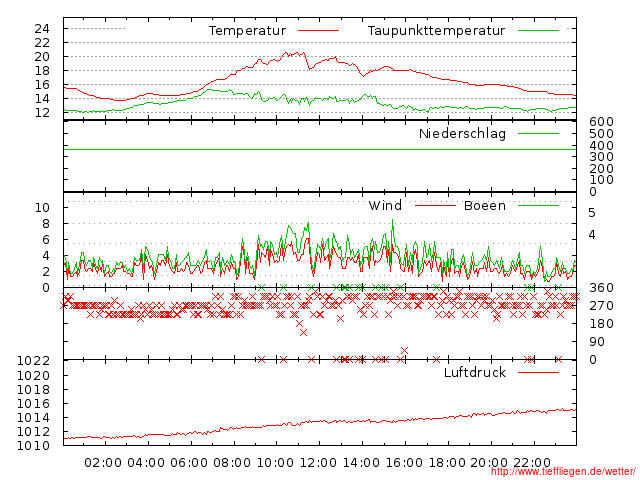The width and height of the screenshot is (640, 480).
Task: Click the 200 precipitation axis value
Action: pyautogui.click(x=601, y=169)
